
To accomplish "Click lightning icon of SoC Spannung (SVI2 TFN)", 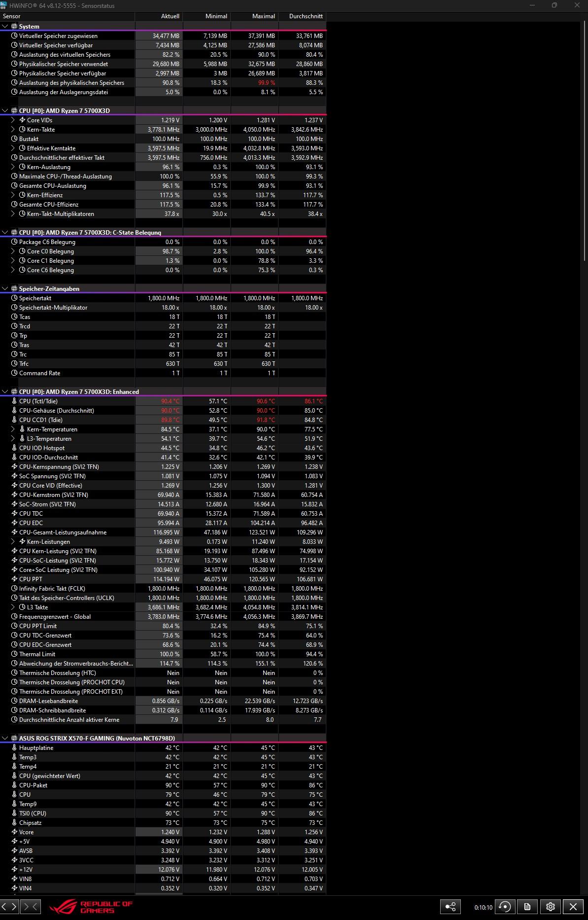I will point(14,476).
